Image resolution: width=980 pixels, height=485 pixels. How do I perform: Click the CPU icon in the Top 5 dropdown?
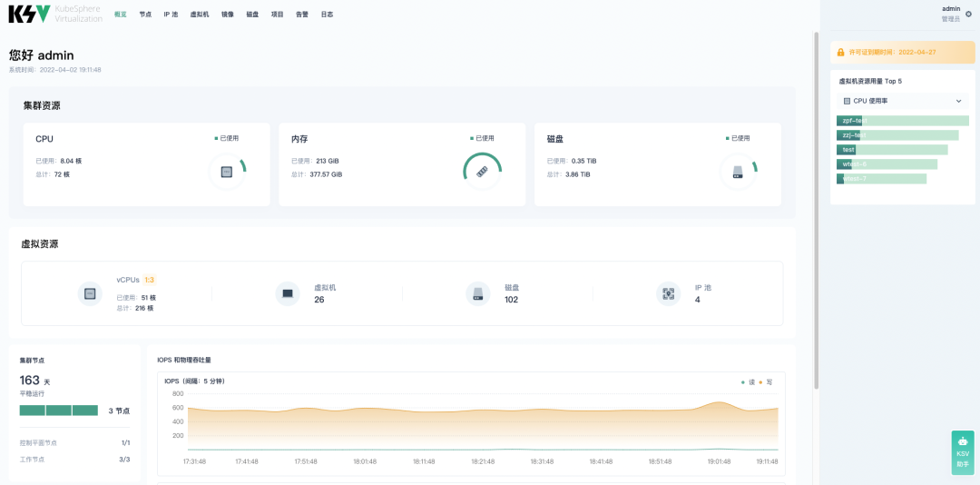847,101
